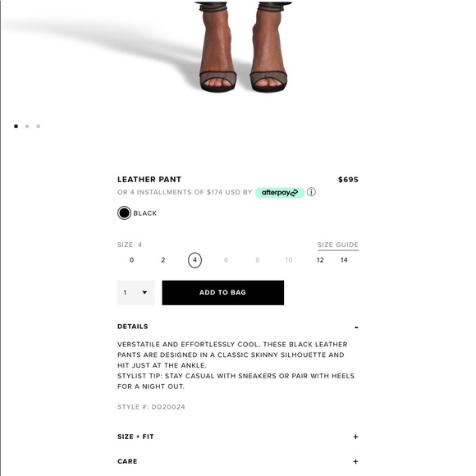
Task: Select size 2
Action: click(x=163, y=260)
